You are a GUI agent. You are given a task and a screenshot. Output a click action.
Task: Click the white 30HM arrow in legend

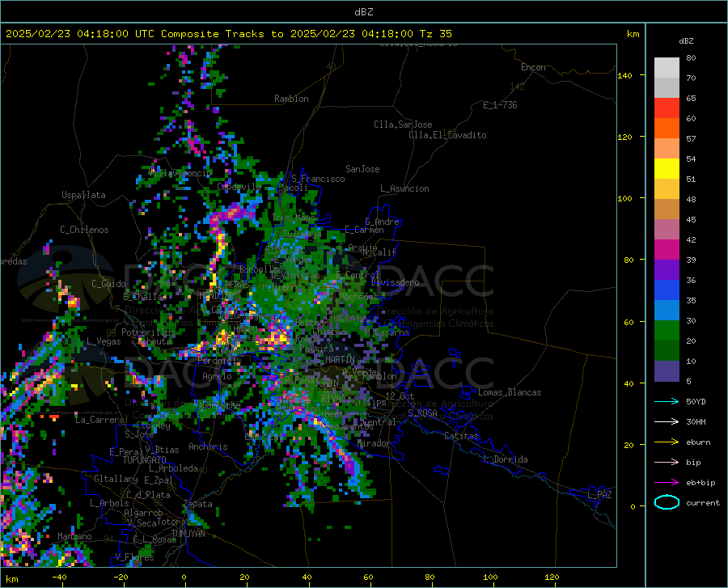(667, 422)
